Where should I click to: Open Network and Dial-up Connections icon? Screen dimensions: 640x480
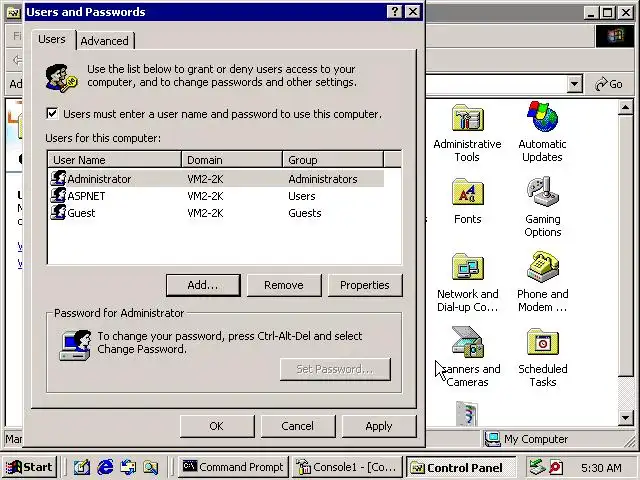point(467,267)
